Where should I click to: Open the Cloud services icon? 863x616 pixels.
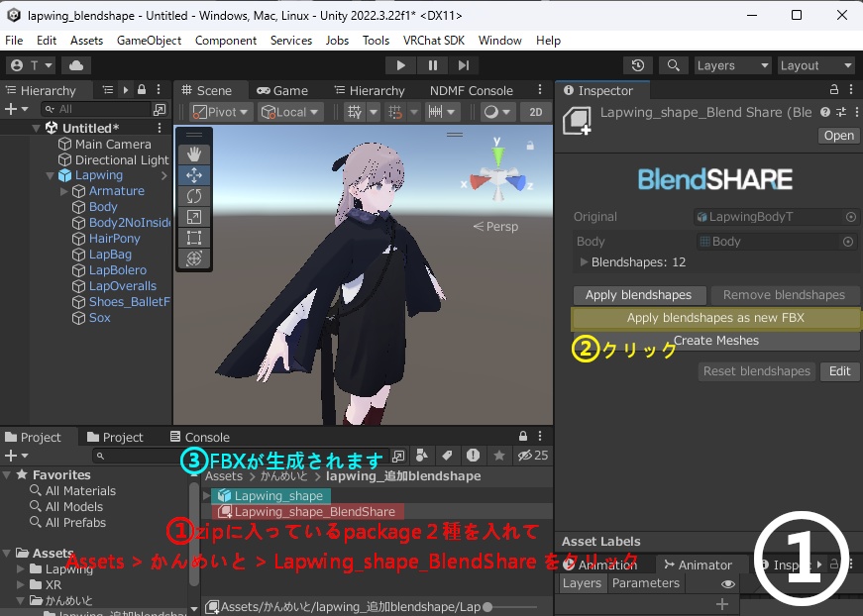tap(76, 65)
